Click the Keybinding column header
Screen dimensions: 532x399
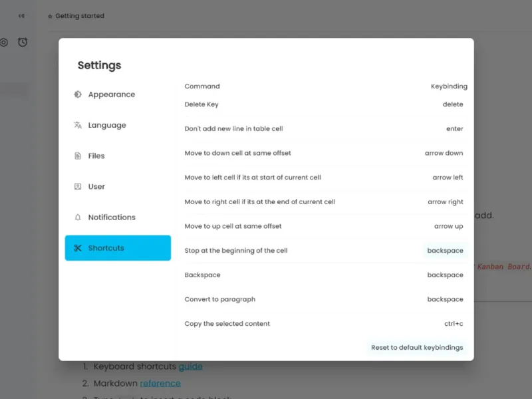click(449, 86)
